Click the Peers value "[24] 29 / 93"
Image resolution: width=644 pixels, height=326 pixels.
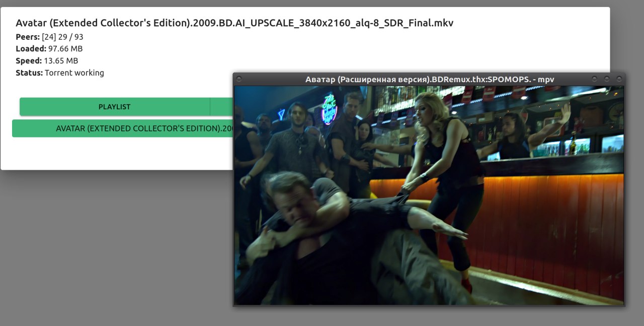(62, 37)
